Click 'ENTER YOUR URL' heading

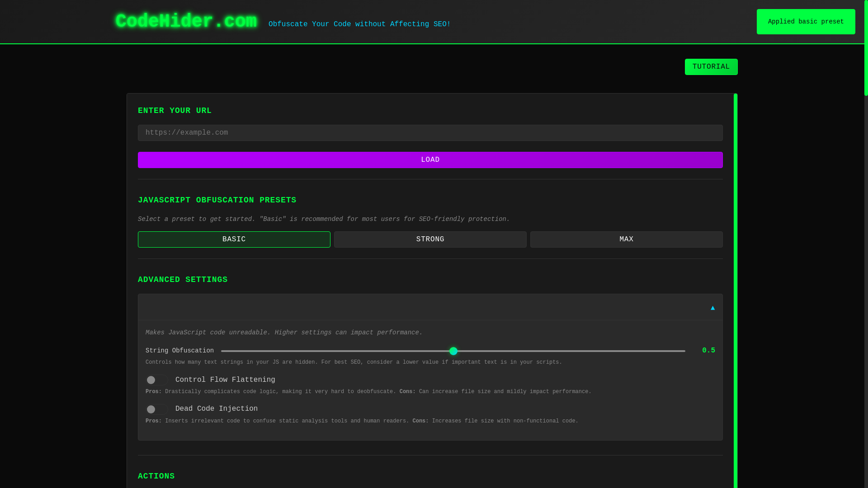175,111
